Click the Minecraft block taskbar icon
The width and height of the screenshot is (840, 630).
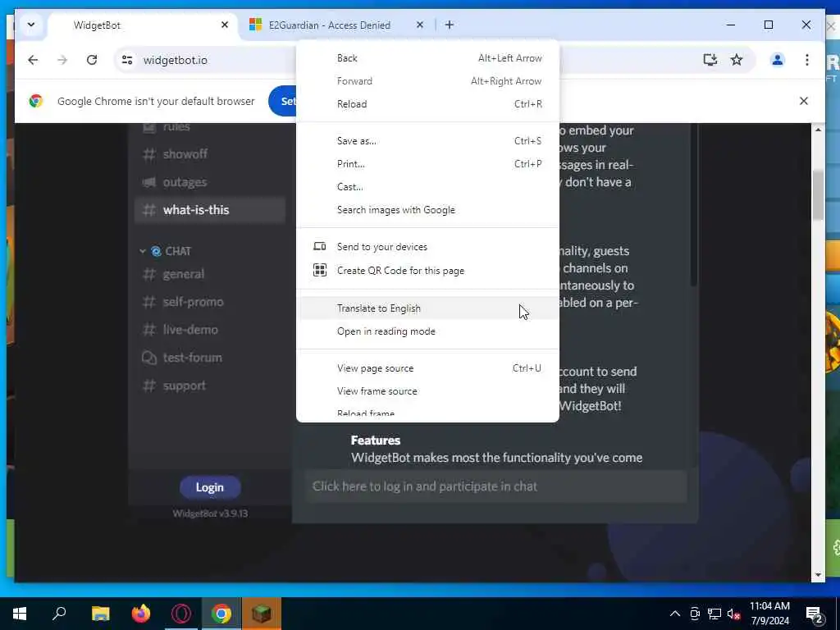point(262,614)
